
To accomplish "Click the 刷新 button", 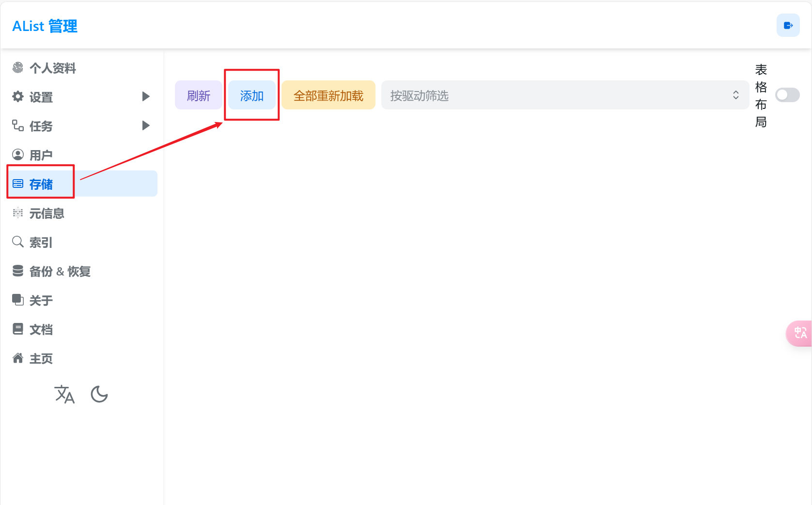I will tap(199, 95).
